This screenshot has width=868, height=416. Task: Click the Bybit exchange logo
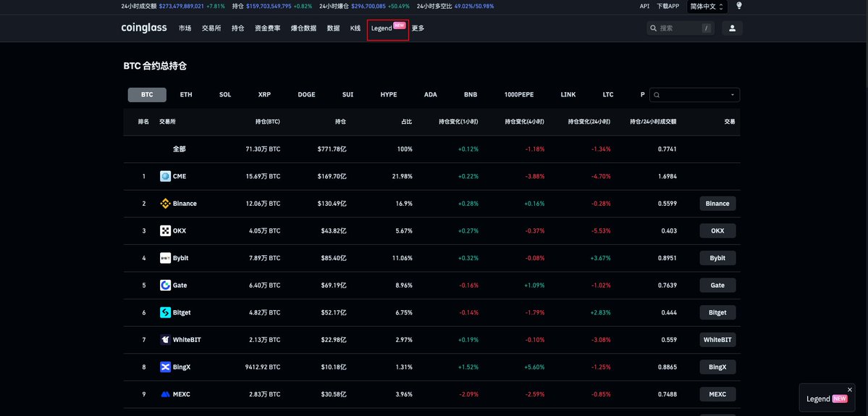(x=166, y=257)
